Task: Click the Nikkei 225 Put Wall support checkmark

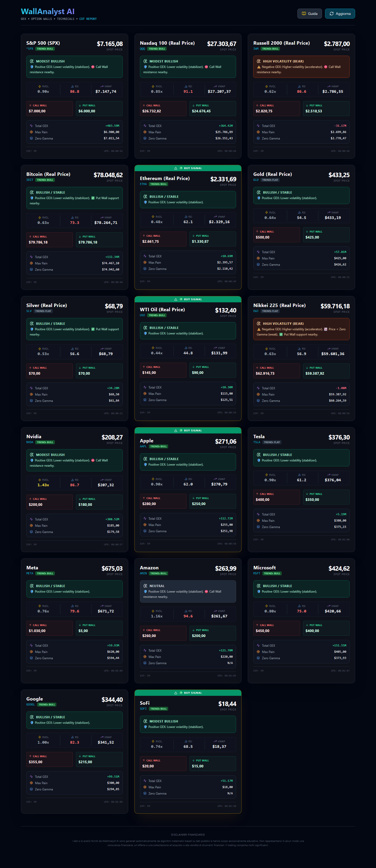Action: 281,335
